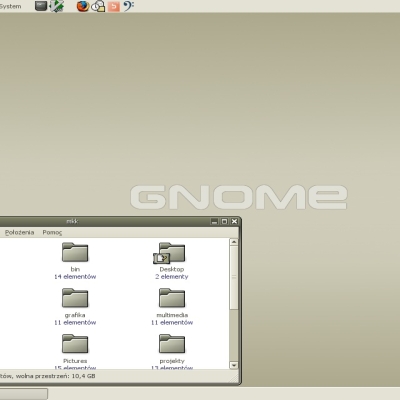Open the Położenia menu
Viewport: 400px width, 400px height.
(19, 232)
